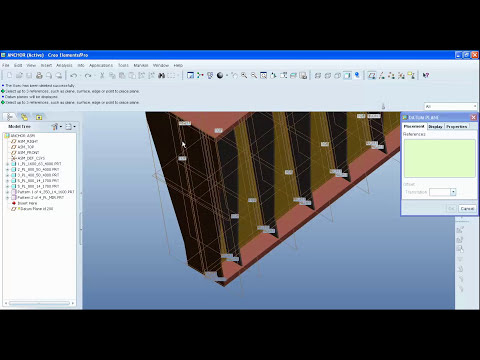Viewport: 480px width, 360px height.
Task: Click the green References collector box
Action: click(x=439, y=158)
